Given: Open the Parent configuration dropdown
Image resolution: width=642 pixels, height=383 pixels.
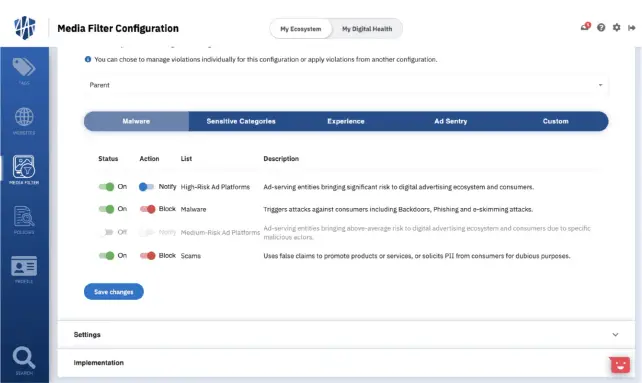Looking at the screenshot, I should (346, 85).
